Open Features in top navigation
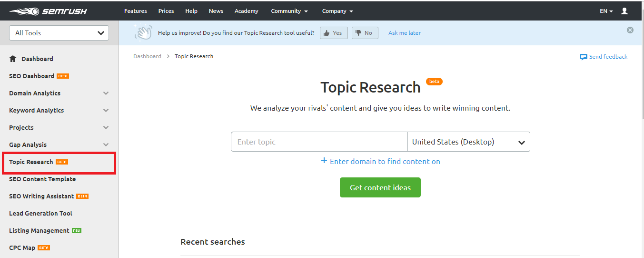The width and height of the screenshot is (644, 258). coord(136,11)
